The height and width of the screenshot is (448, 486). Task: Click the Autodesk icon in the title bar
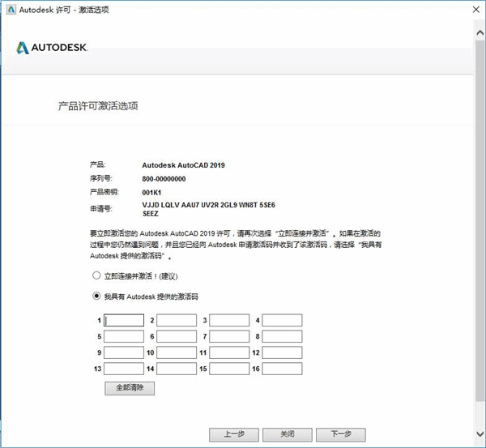[9, 9]
